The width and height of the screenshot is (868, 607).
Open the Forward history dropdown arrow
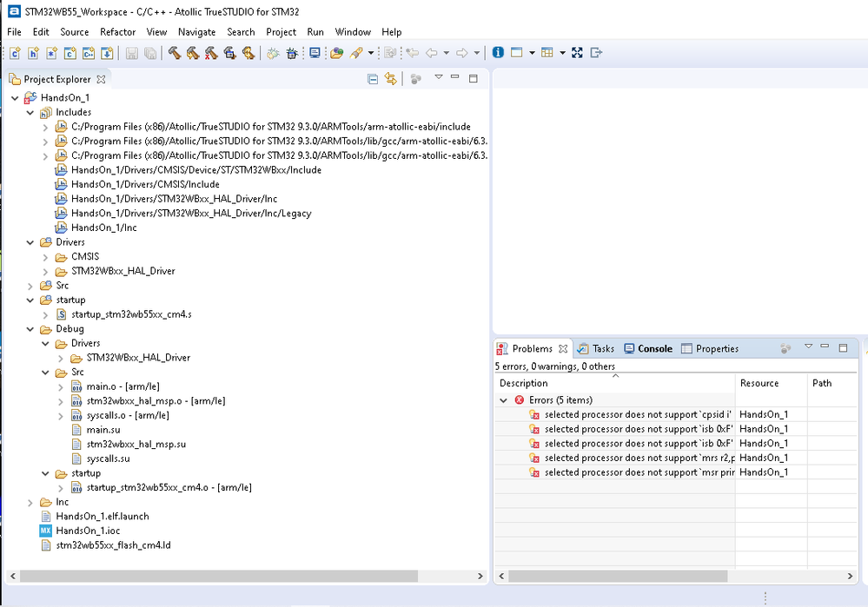pyautogui.click(x=476, y=53)
